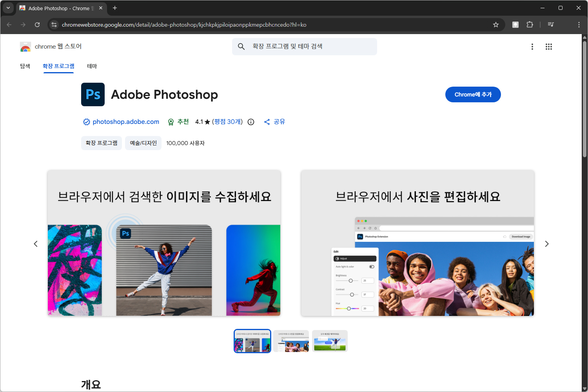Close the Adobe Photoshop tab
The image size is (588, 392).
pos(101,8)
